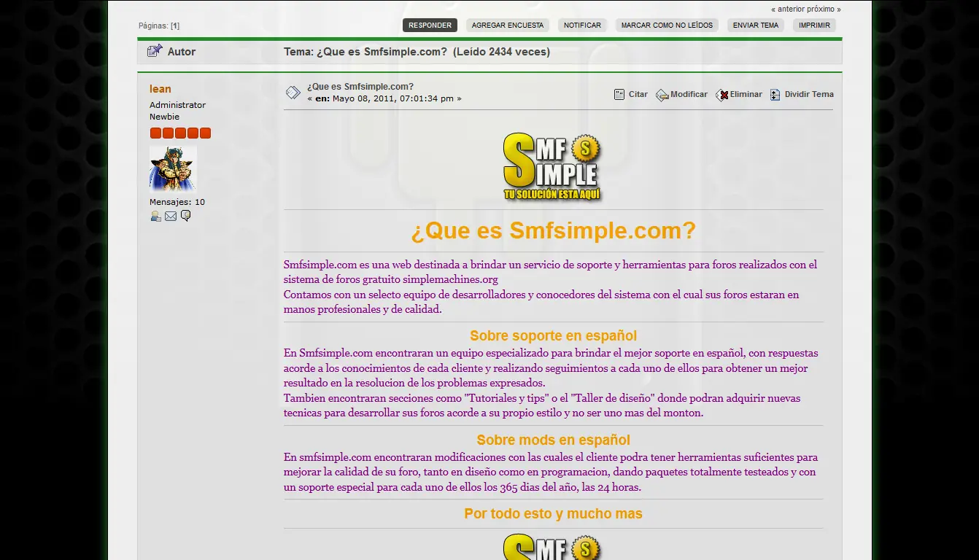Click the Autor header topic icon
979x560 pixels.
point(154,51)
